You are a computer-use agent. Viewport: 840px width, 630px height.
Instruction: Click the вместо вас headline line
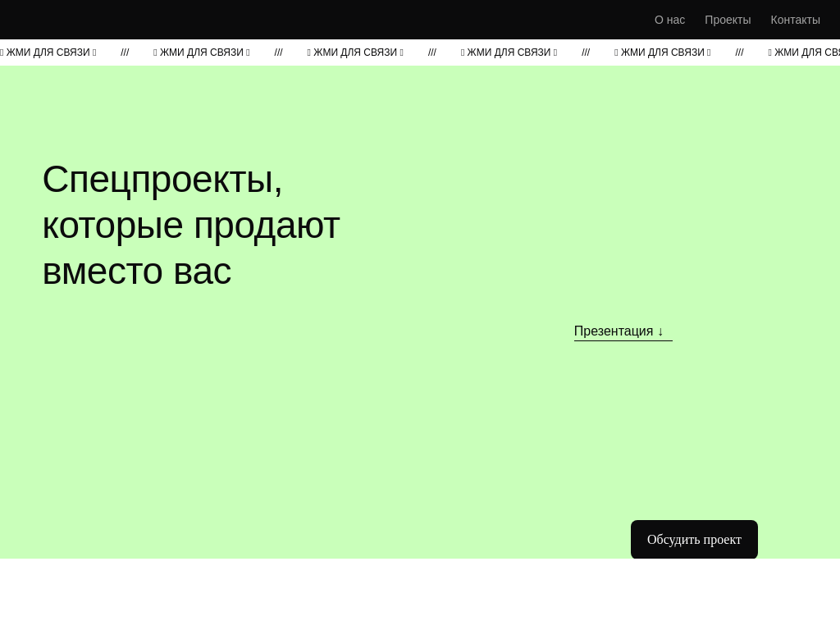(x=136, y=272)
